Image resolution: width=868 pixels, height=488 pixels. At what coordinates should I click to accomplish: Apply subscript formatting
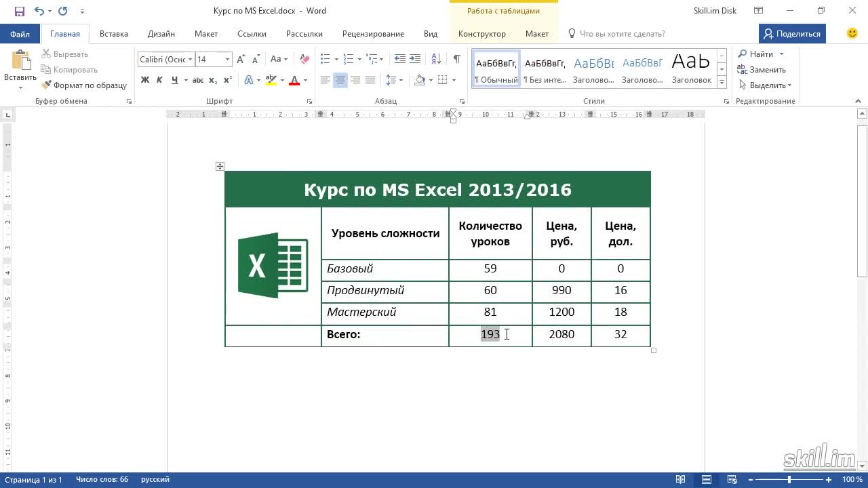pos(213,80)
